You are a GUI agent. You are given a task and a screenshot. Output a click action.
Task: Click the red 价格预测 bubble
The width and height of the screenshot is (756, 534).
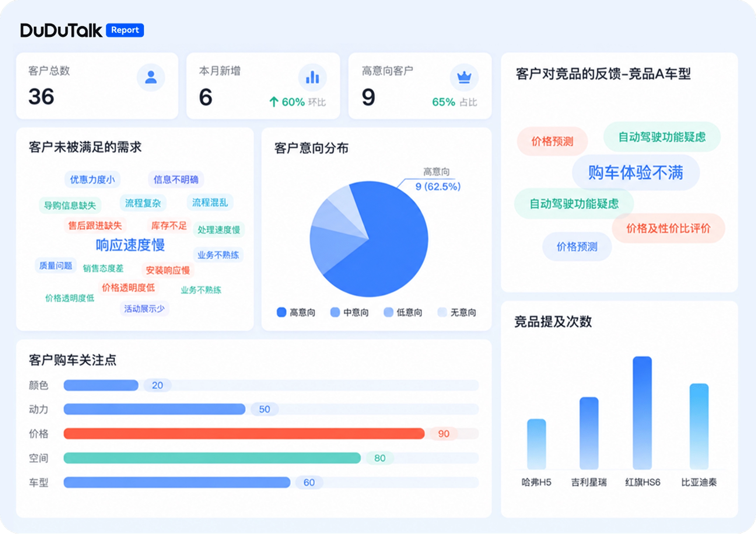552,141
